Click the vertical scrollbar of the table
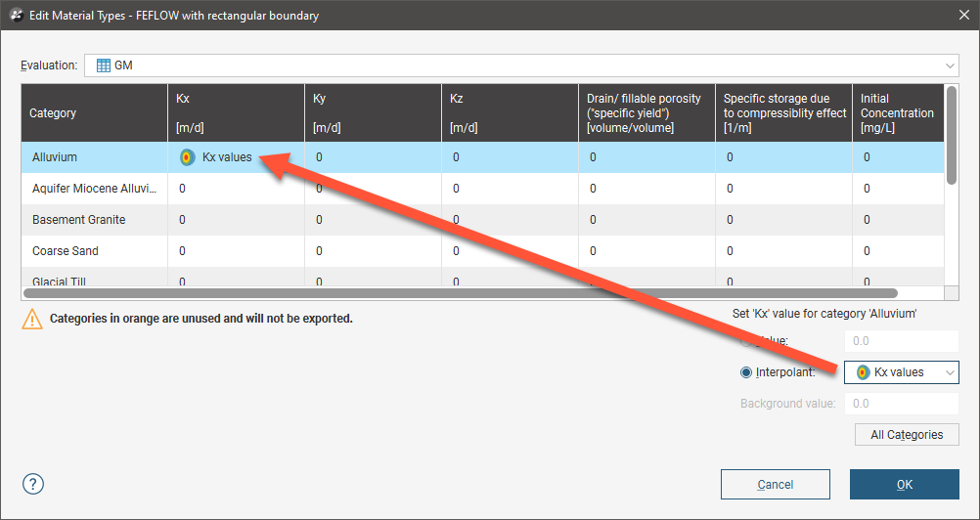This screenshot has height=520, width=980. (951, 137)
